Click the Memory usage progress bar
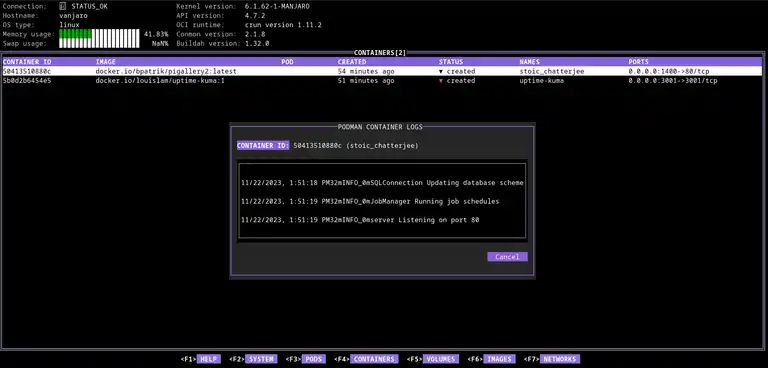Image resolution: width=768 pixels, height=368 pixels. pos(99,34)
